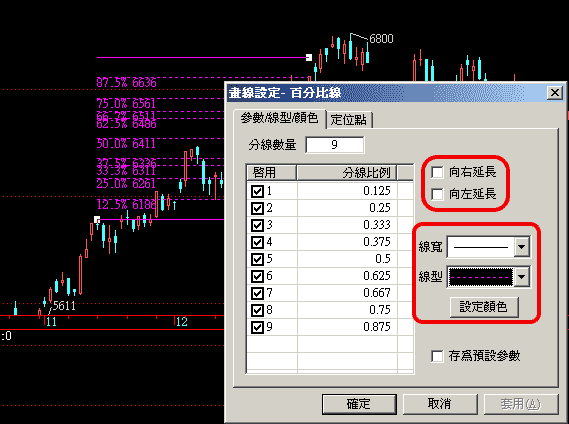Open the 線型 line style dropdown arrow
The height and width of the screenshot is (424, 569).
(521, 277)
